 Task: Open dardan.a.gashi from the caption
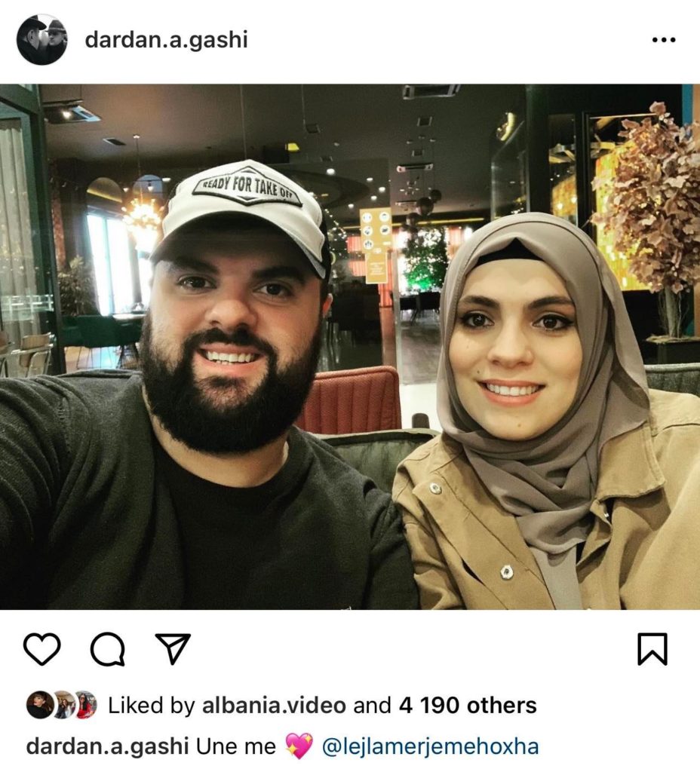[107, 746]
